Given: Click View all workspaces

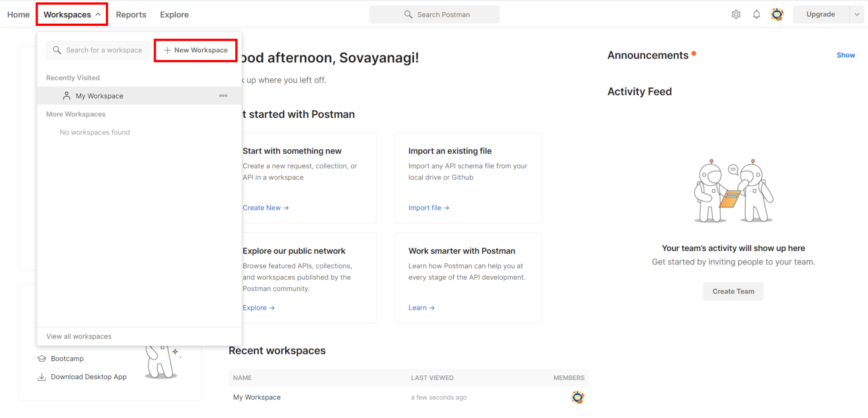Looking at the screenshot, I should tap(79, 336).
